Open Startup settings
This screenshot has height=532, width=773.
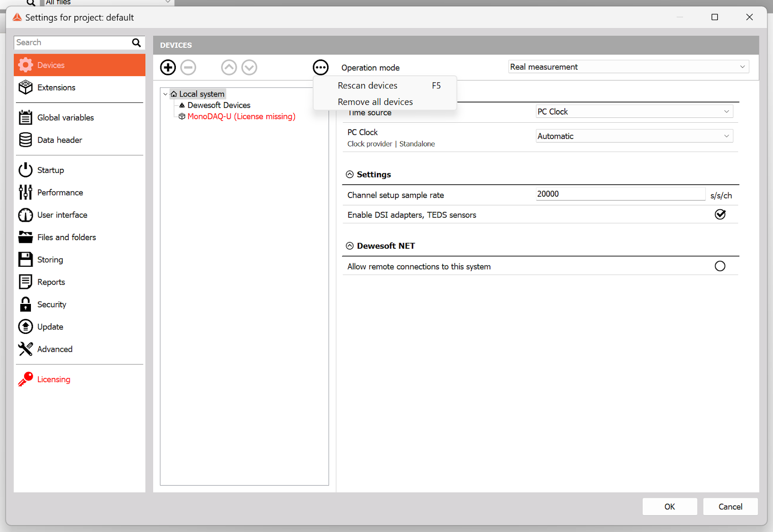tap(80, 170)
